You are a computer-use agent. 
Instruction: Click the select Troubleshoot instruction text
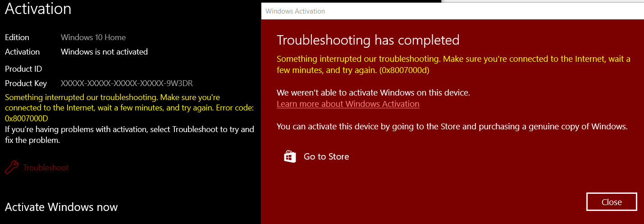129,135
